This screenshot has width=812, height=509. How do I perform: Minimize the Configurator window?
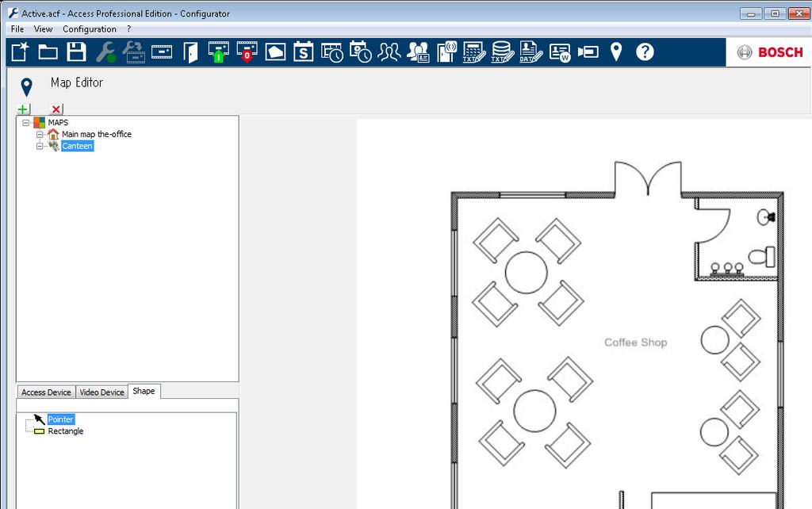(751, 14)
